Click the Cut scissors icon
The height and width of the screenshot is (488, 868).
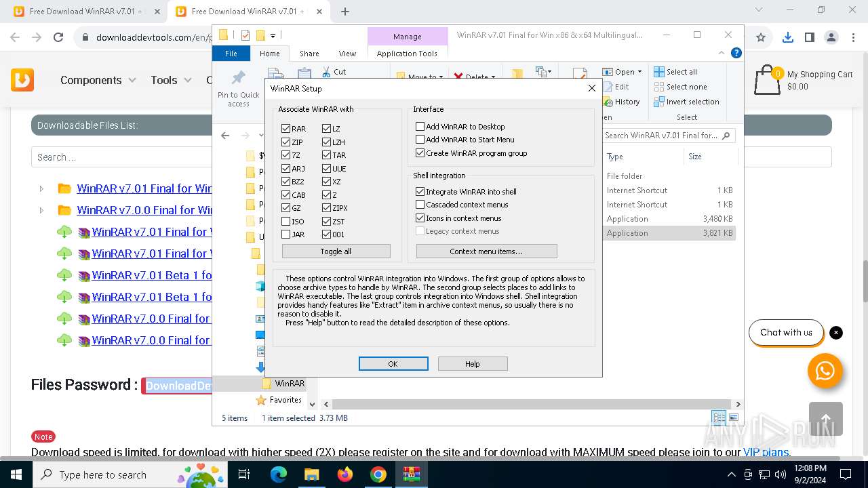325,72
